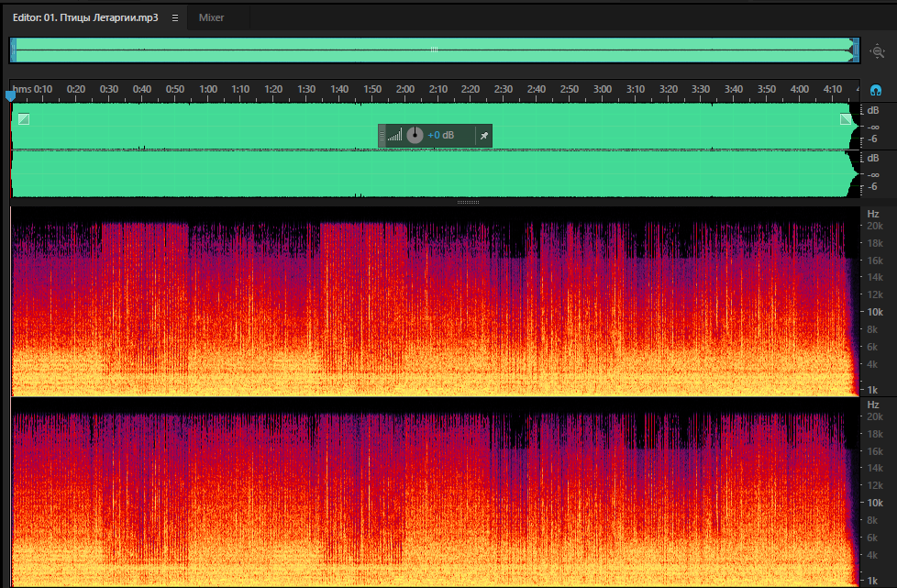This screenshot has height=588, width=897.
Task: Click the upper channel -∞ amplitude label
Action: point(873,127)
